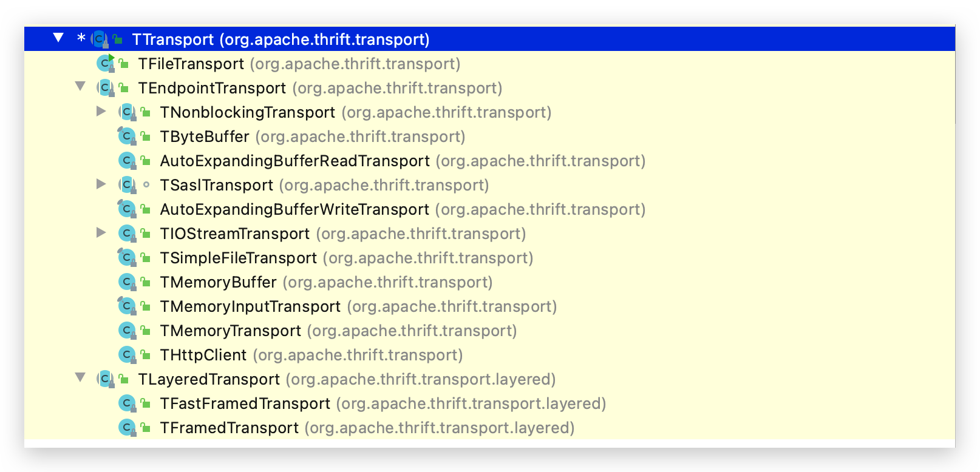Expand the TNonblockingTransport node
Screen dimensions: 980x472
(x=101, y=111)
